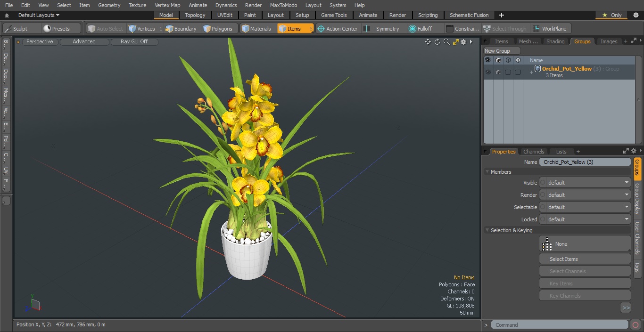Add new layout tab with plus icon

pyautogui.click(x=501, y=15)
